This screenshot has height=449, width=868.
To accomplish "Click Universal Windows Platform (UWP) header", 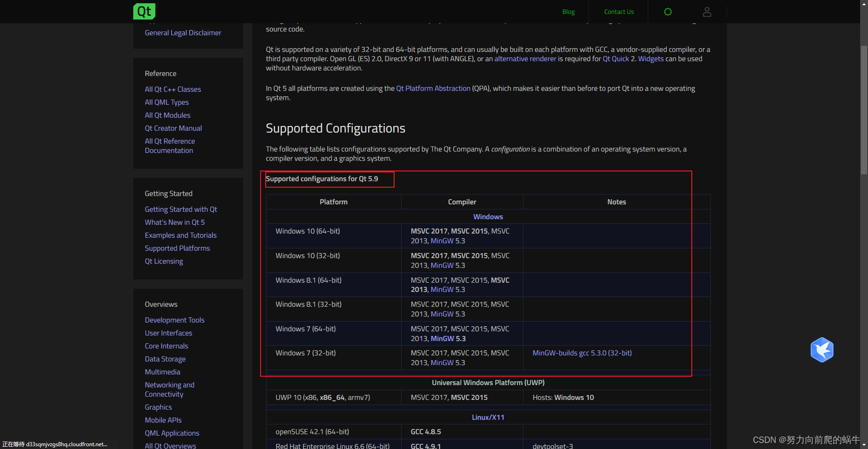I will 488,383.
